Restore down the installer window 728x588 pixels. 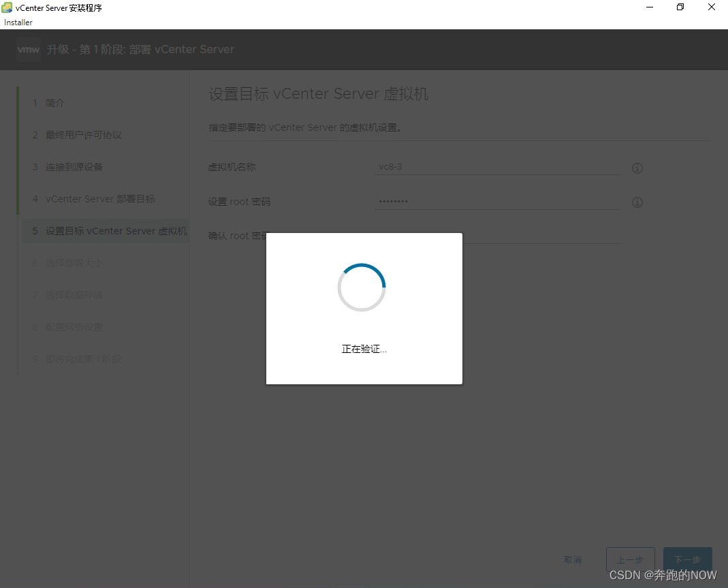click(680, 7)
